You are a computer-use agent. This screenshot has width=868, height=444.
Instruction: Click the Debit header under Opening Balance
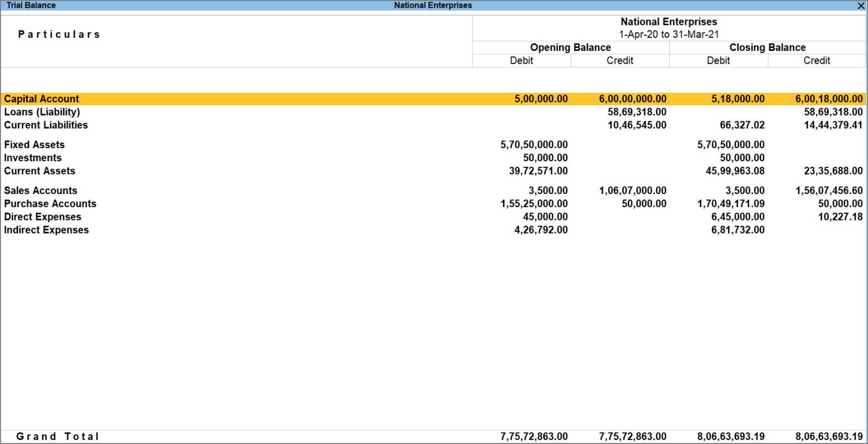521,61
